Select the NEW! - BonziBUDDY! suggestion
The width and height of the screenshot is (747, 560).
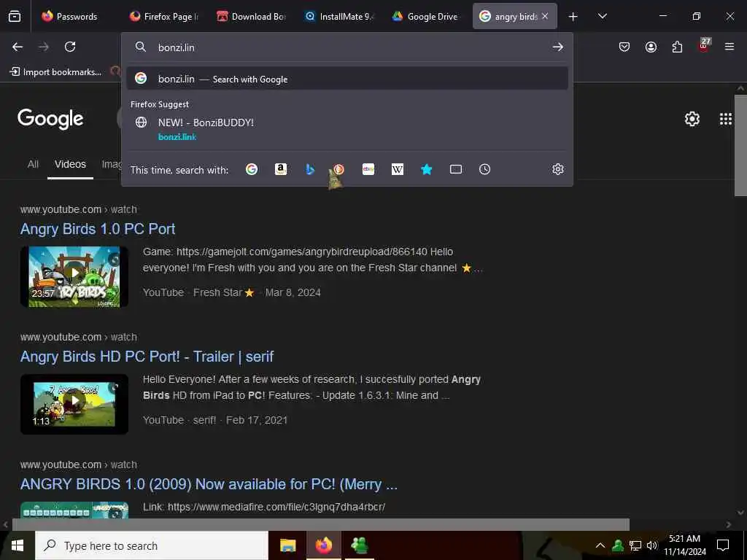tap(347, 128)
